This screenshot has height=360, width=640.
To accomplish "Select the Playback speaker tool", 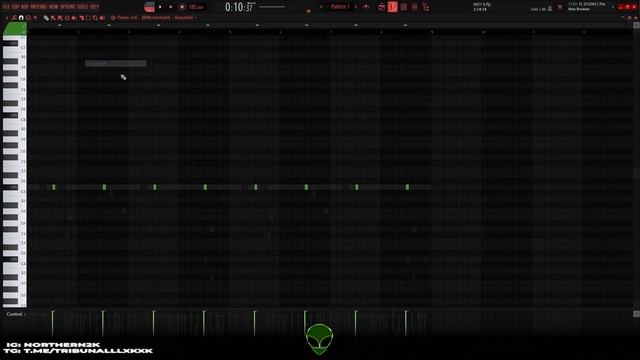I will [x=102, y=18].
